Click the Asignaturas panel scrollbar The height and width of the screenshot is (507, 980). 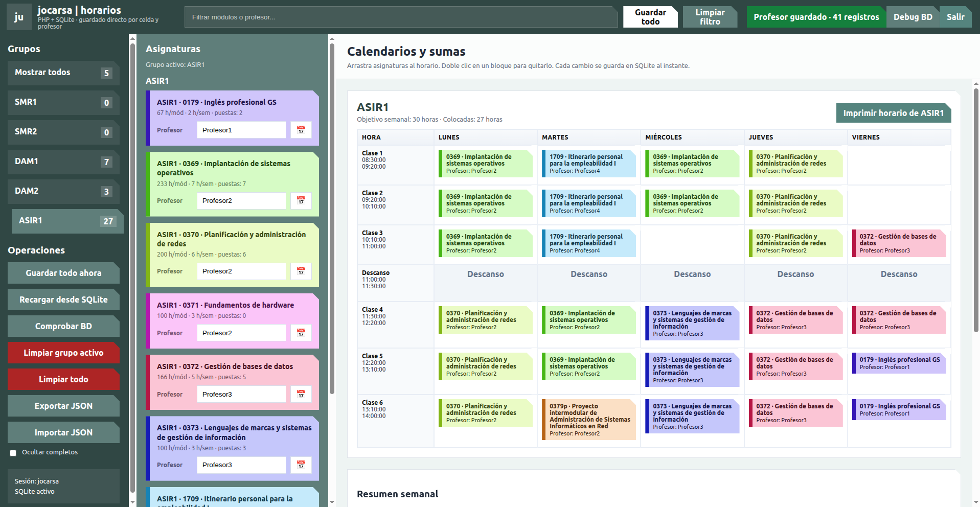pos(332,219)
